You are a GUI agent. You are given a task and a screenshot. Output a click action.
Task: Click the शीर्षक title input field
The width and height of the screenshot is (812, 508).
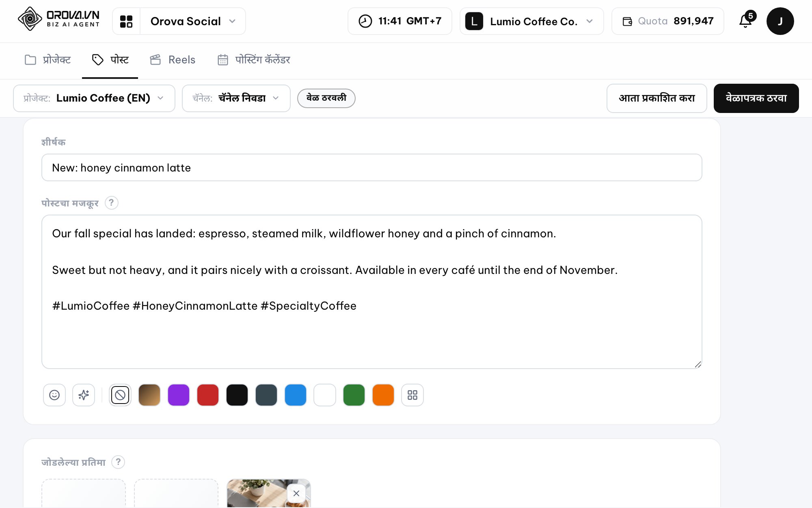pos(371,167)
